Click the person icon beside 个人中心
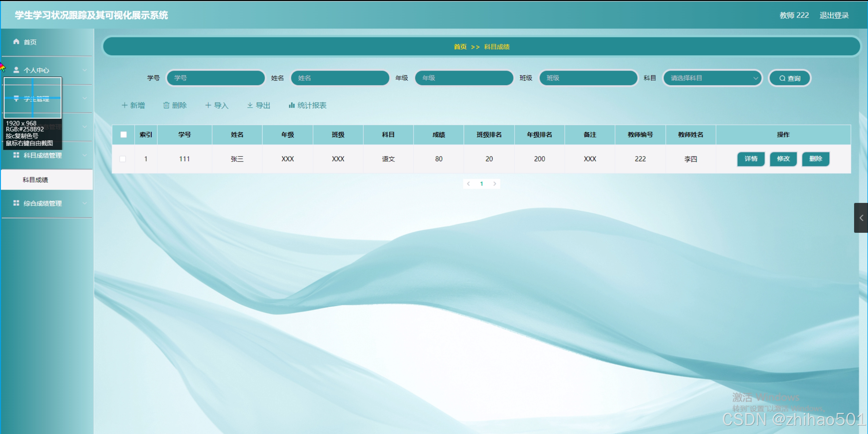 [x=16, y=70]
